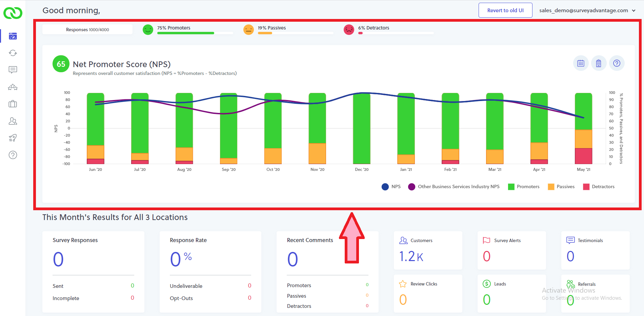Toggle the Passives series in chart legend

pyautogui.click(x=561, y=187)
